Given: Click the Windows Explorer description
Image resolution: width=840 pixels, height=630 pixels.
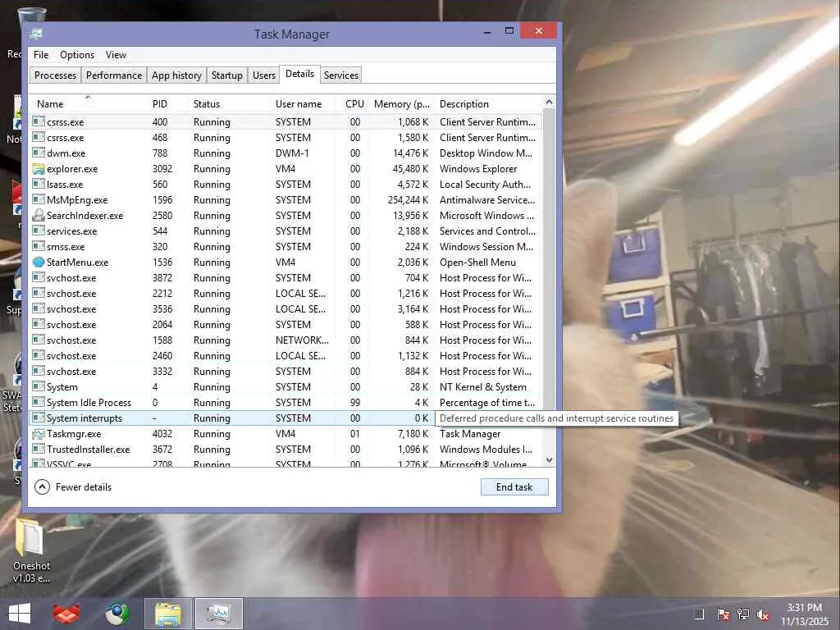Looking at the screenshot, I should pyautogui.click(x=478, y=169).
